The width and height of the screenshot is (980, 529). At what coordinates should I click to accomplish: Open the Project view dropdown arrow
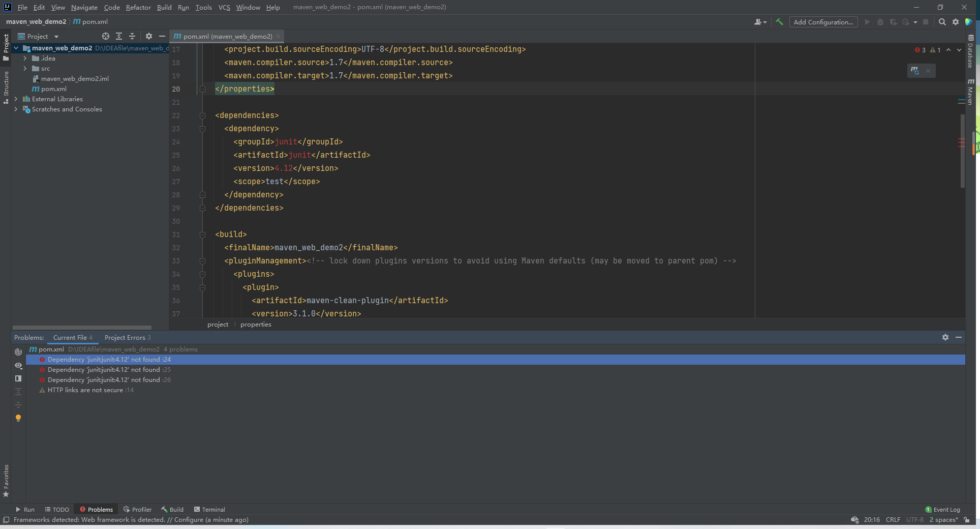coord(56,37)
